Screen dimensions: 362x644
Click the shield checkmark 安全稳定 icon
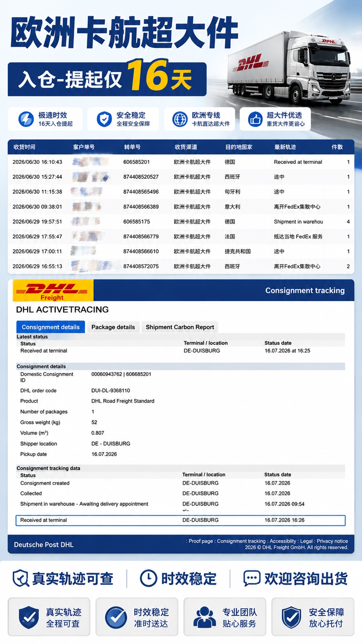[x=104, y=119]
